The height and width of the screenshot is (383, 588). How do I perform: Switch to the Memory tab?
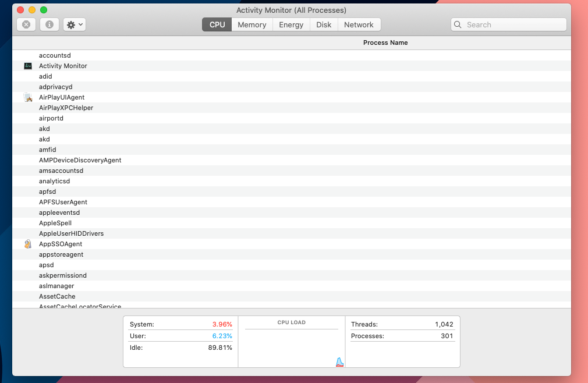point(252,24)
